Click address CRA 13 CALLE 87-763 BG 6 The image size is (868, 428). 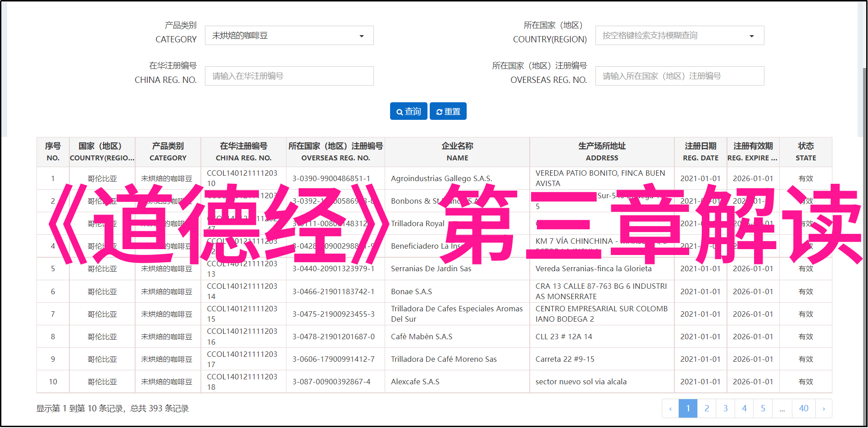601,291
